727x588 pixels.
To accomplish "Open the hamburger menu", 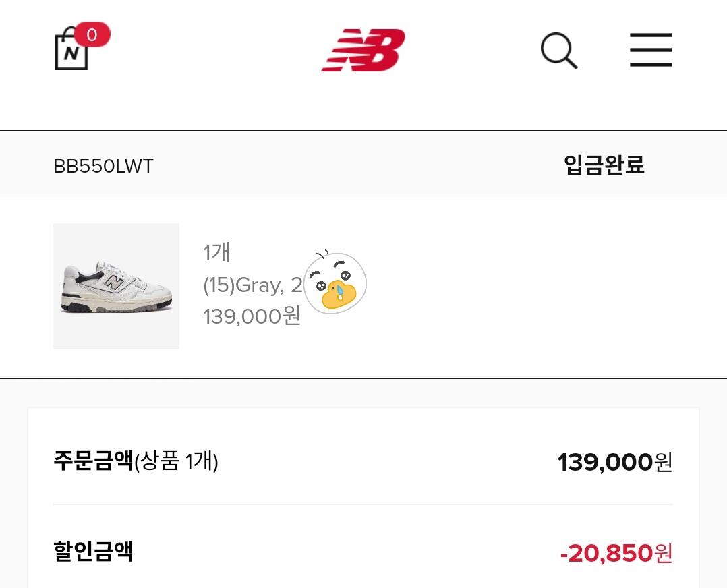I will 650,51.
